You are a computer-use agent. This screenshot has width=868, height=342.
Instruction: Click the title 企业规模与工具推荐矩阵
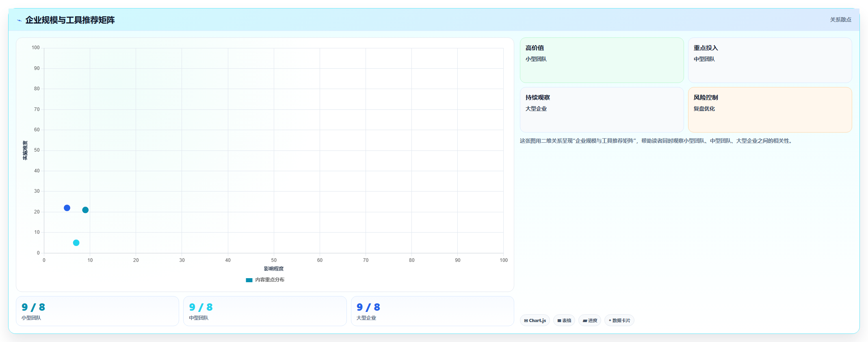tap(70, 20)
